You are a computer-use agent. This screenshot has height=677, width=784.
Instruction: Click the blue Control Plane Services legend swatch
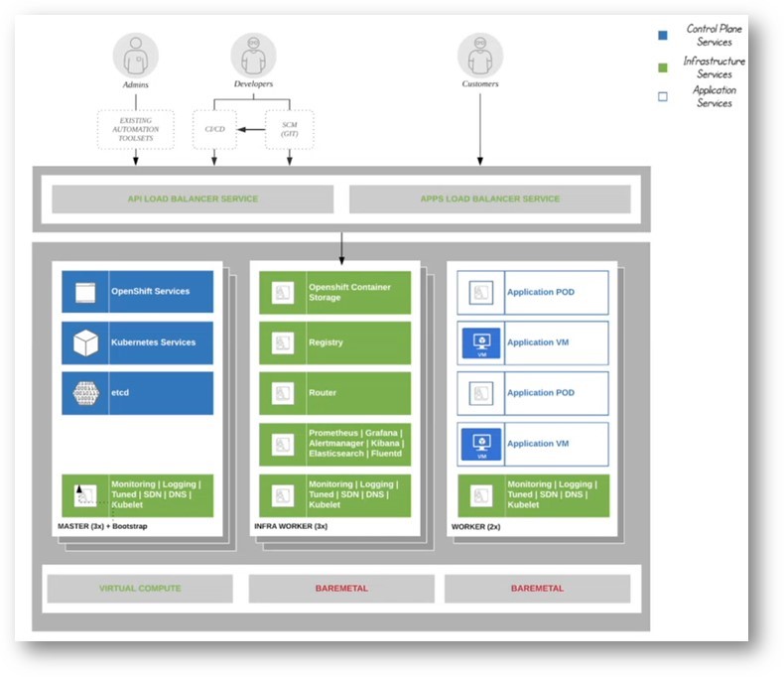pyautogui.click(x=663, y=35)
